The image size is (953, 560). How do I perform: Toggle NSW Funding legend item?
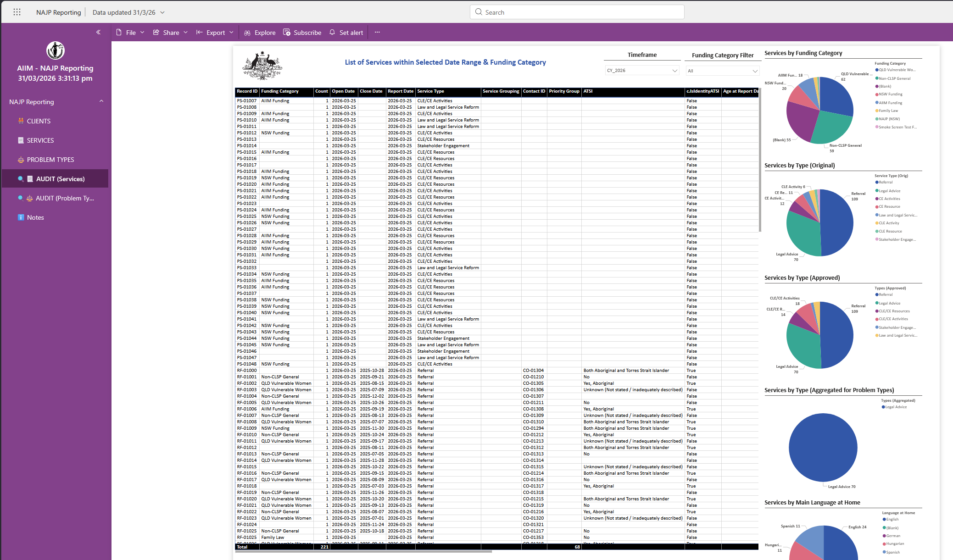click(x=890, y=94)
